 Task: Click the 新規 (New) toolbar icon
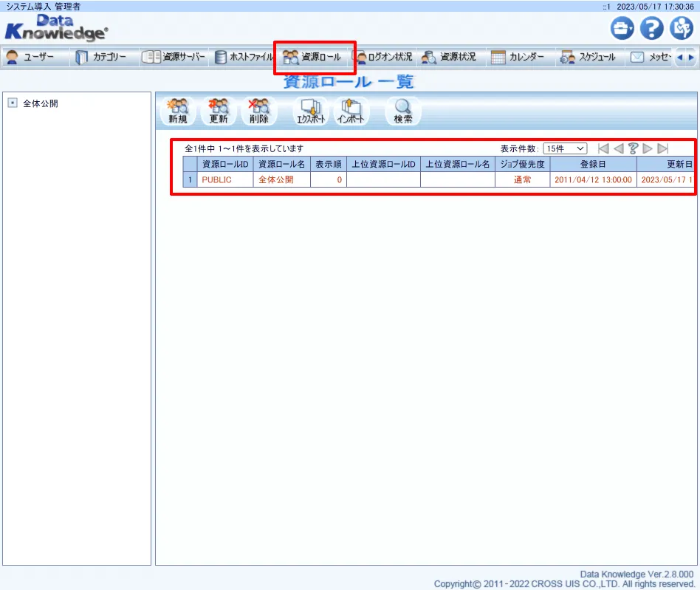coord(177,112)
